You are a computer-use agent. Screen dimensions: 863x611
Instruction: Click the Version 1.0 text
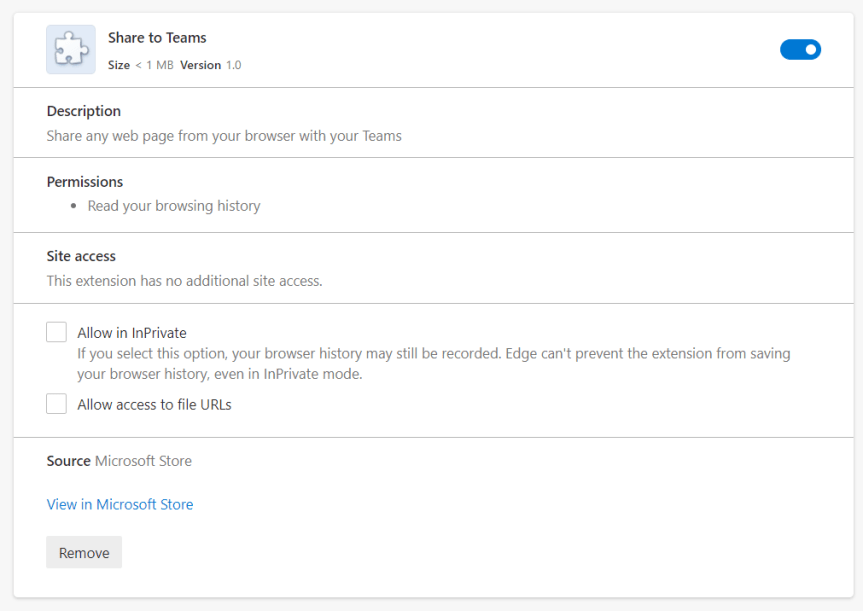click(x=211, y=65)
